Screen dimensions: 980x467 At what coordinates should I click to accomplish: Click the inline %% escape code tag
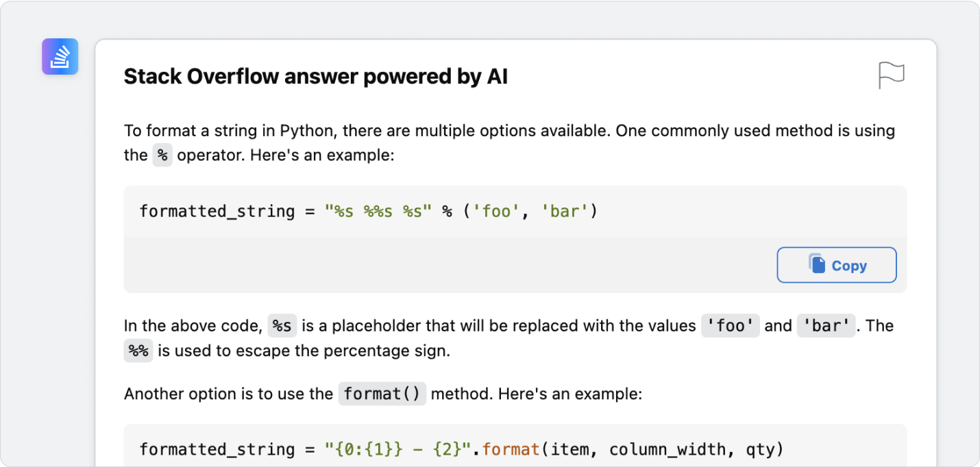click(x=138, y=351)
